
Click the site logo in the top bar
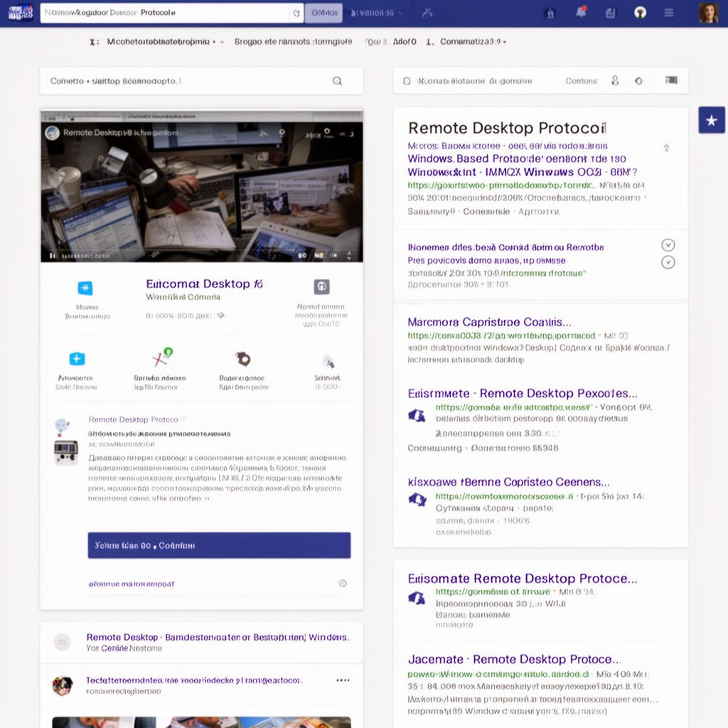[x=21, y=13]
